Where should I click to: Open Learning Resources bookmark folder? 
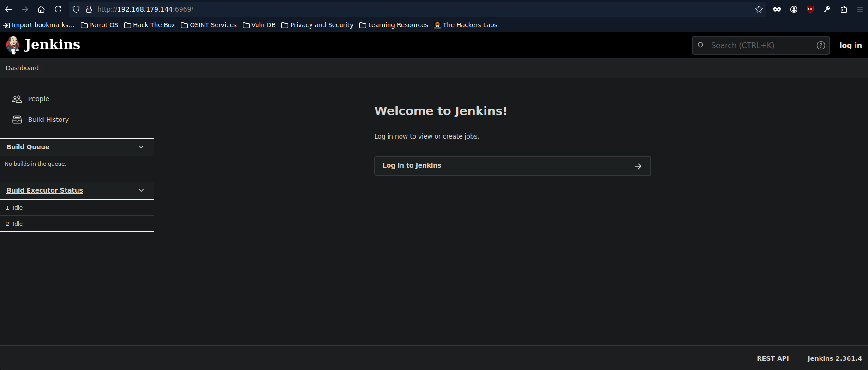click(394, 25)
